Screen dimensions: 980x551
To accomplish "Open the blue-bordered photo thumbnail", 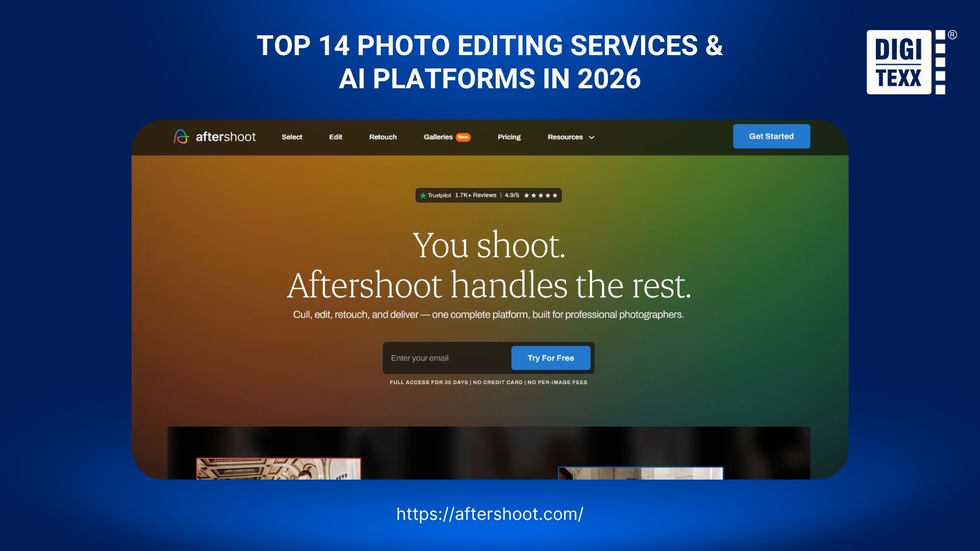I will click(x=641, y=473).
